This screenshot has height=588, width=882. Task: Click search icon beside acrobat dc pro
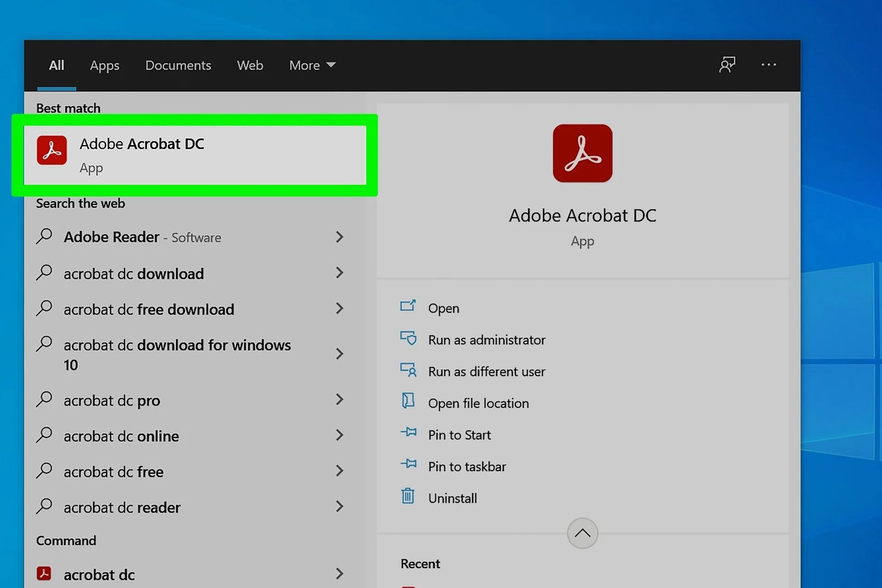click(44, 399)
